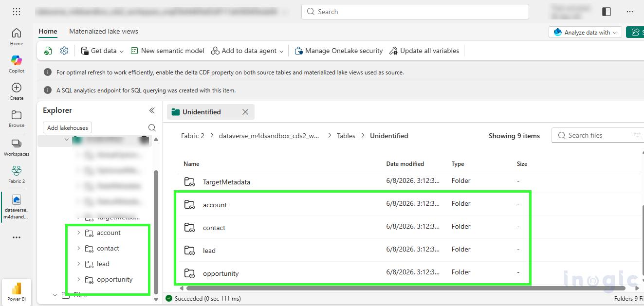Viewport: 644px width, 306px height.
Task: Collapse the Files node in Explorer
Action: tap(55, 295)
